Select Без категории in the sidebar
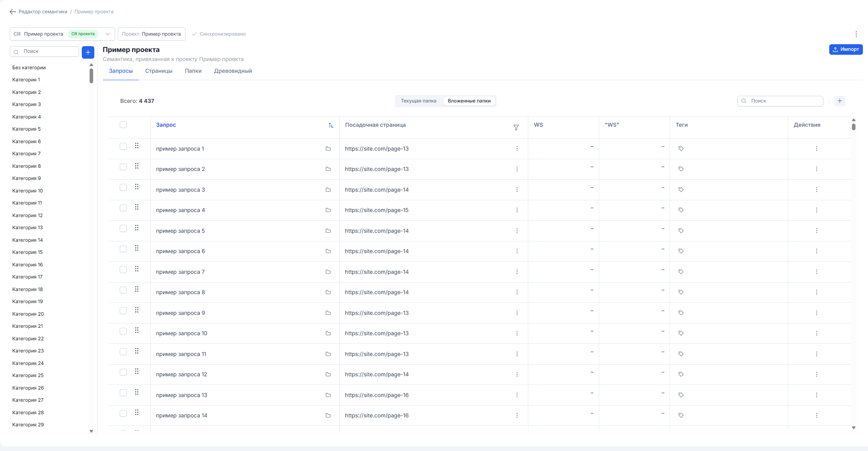868x451 pixels. coord(29,68)
